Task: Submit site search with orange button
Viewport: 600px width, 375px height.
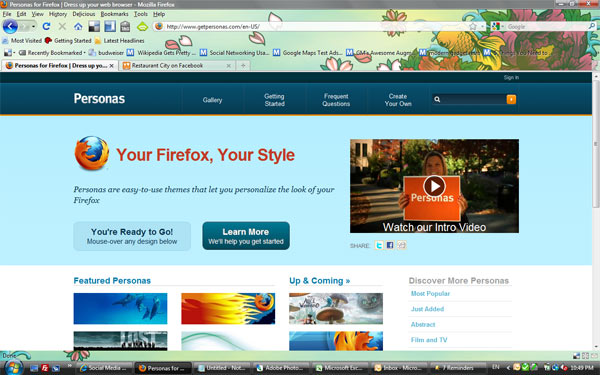Action: 511,99
